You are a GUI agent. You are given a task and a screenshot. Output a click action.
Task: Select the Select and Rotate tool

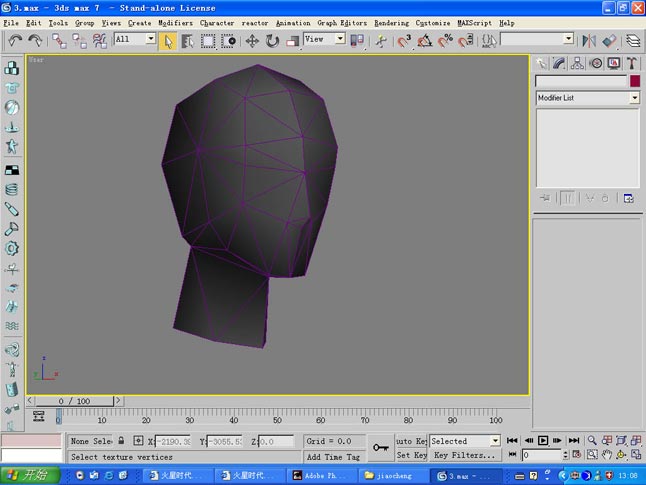[x=272, y=41]
